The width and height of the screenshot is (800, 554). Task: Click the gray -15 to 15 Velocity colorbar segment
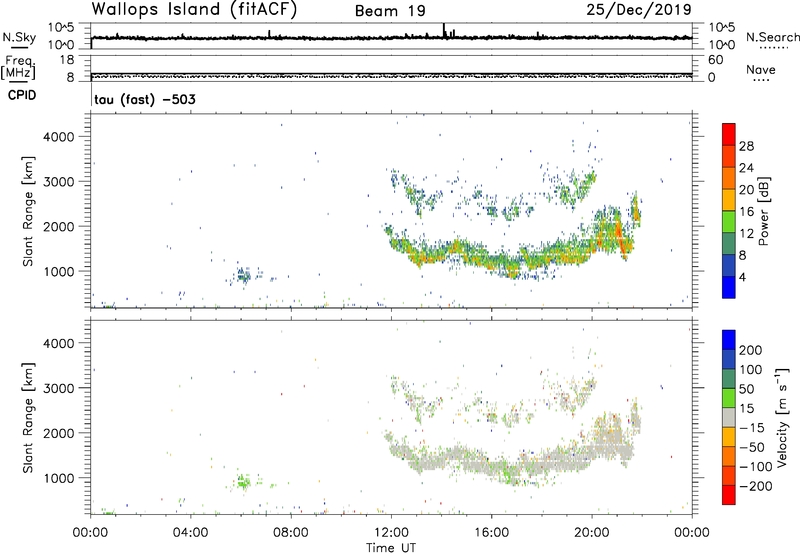[x=729, y=417]
